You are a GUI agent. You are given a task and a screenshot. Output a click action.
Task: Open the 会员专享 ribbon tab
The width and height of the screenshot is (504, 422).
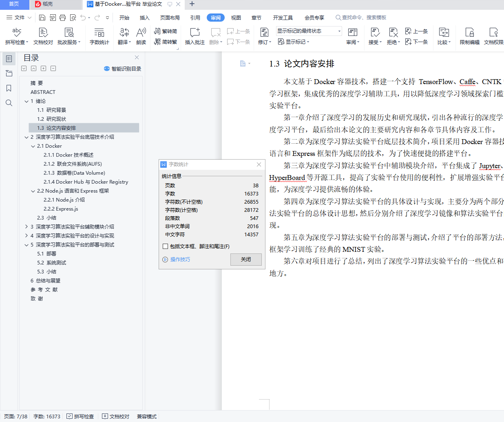[314, 18]
